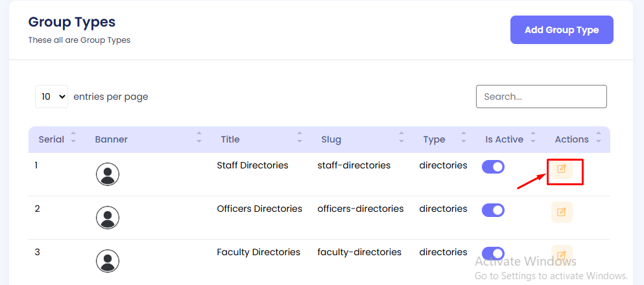Screen dimensions: 644x285
Task: Sort by Banner column arrows
Action: click(x=199, y=139)
